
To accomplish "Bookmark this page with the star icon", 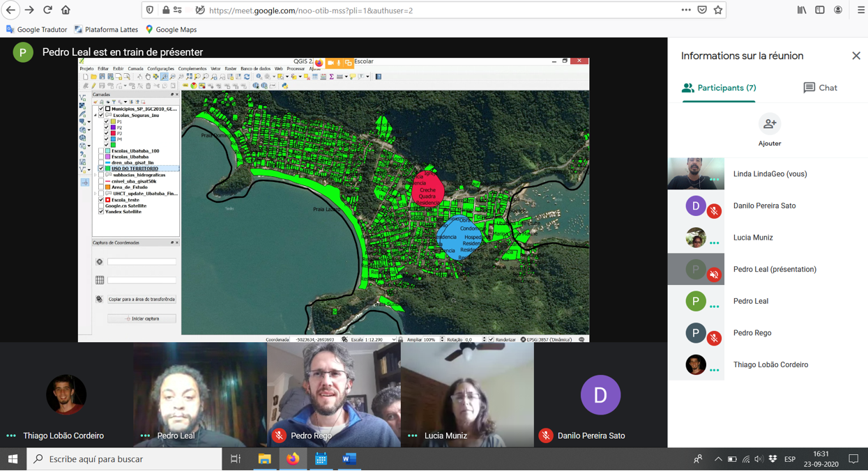I will click(x=717, y=10).
